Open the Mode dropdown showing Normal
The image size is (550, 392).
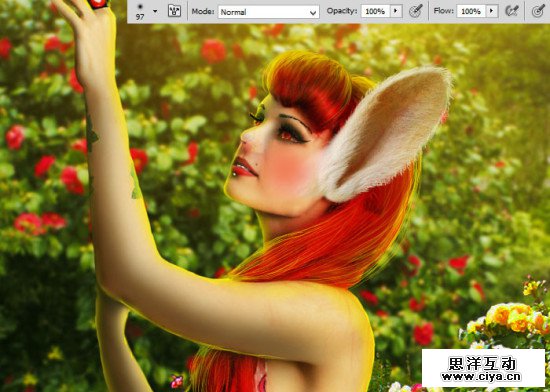point(268,12)
